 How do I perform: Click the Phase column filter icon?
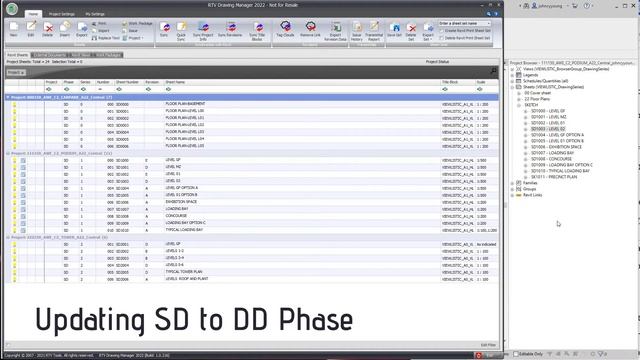tap(67, 89)
